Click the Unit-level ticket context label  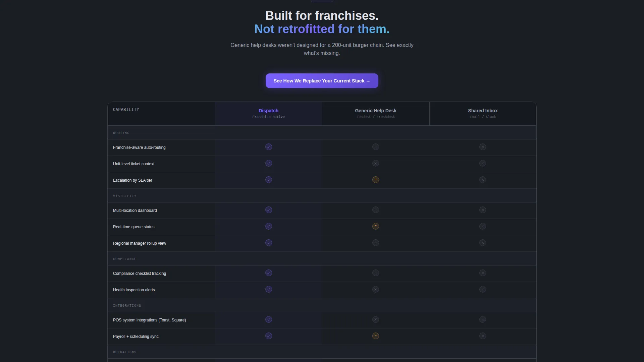(x=134, y=164)
